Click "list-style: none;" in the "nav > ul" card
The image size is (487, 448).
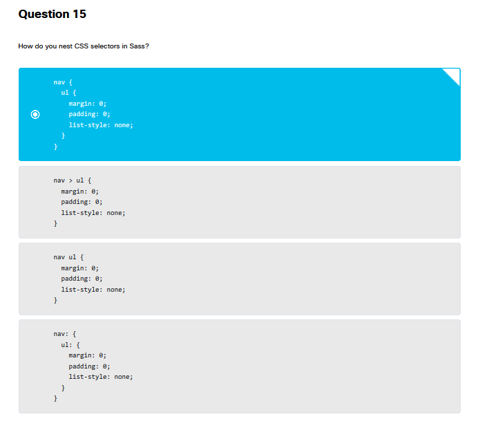pos(93,213)
